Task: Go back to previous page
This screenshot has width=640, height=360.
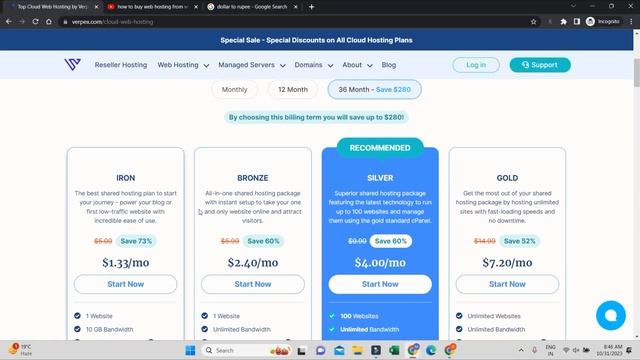Action: [9, 22]
